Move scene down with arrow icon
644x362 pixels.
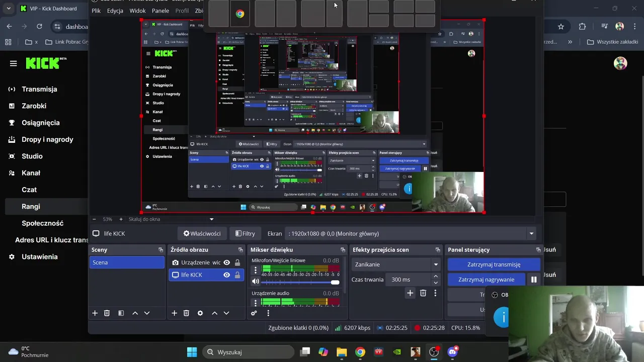(x=147, y=313)
